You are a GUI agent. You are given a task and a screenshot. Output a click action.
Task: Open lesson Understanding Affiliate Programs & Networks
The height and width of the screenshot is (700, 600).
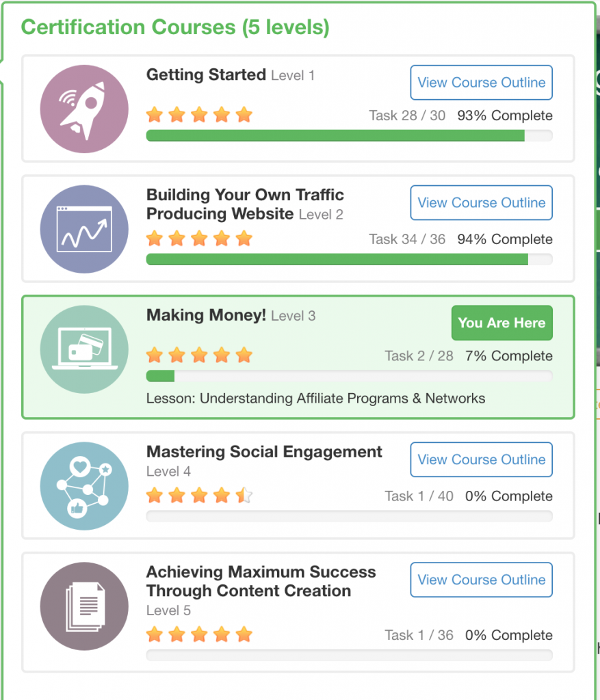point(315,399)
